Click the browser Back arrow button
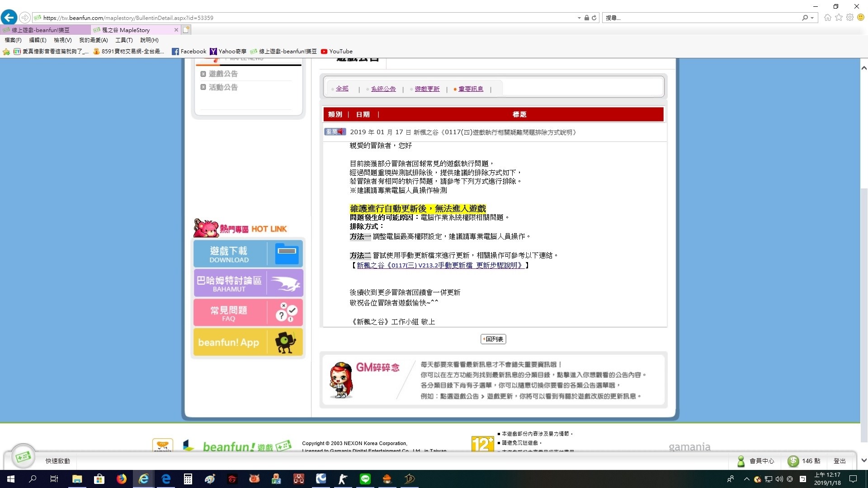 [9, 18]
